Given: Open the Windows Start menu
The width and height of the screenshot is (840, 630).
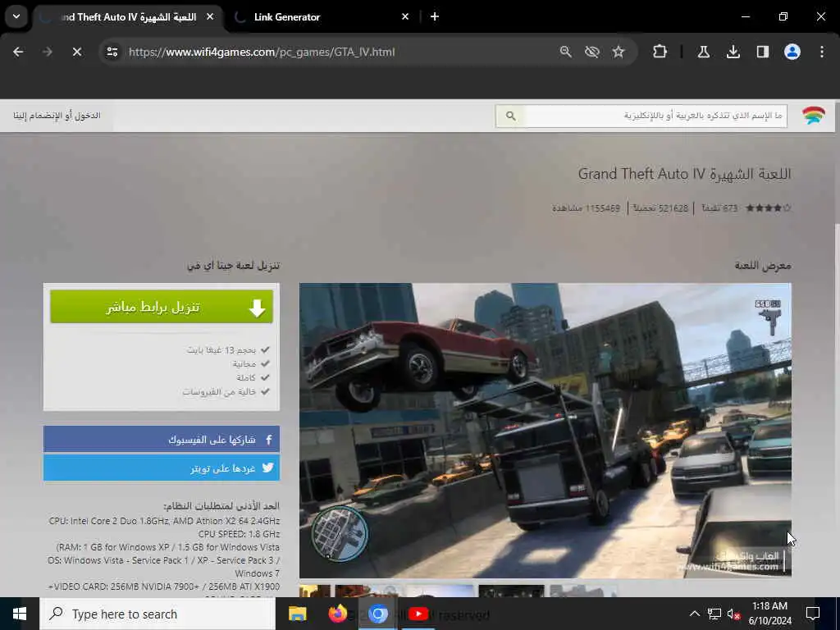Looking at the screenshot, I should (x=20, y=614).
